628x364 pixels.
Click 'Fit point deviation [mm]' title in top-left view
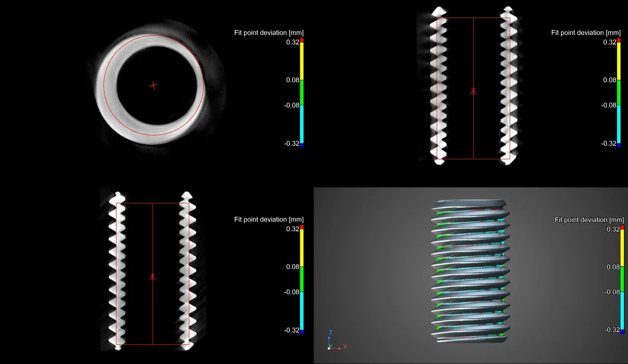pyautogui.click(x=269, y=33)
